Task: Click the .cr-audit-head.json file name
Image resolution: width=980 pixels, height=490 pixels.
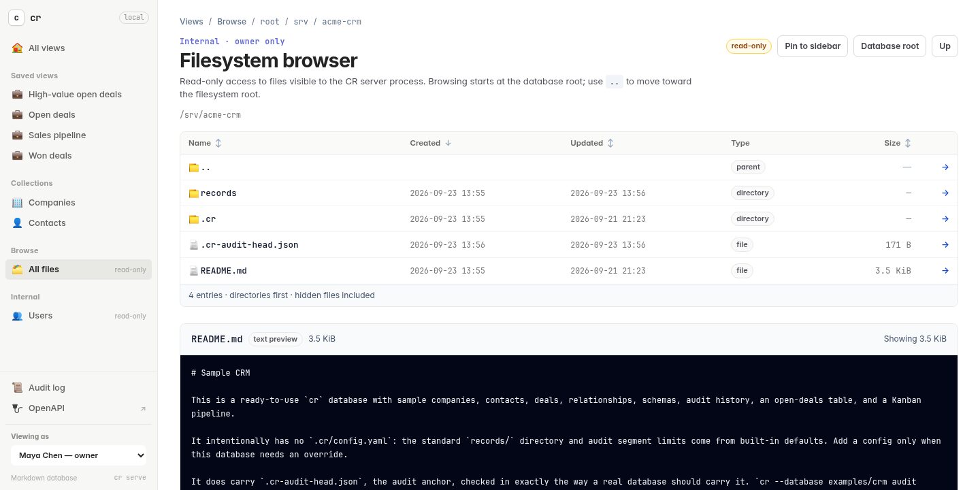Action: tap(250, 245)
